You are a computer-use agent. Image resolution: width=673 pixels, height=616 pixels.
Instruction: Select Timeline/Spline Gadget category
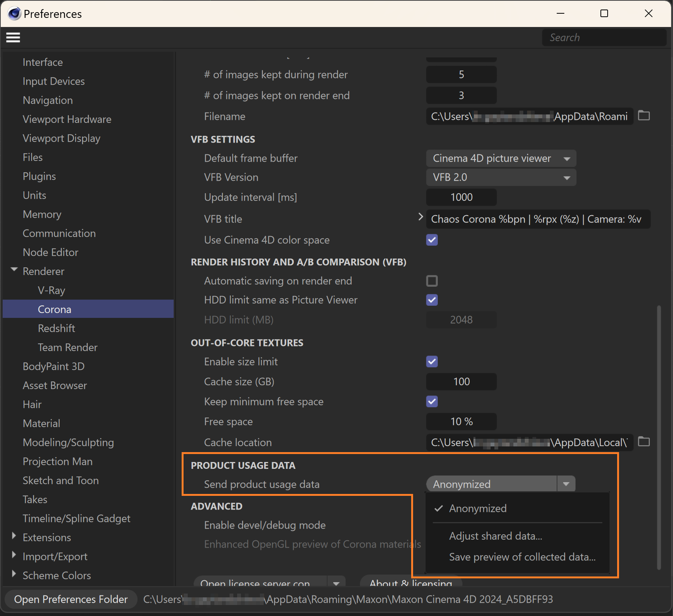tap(76, 519)
